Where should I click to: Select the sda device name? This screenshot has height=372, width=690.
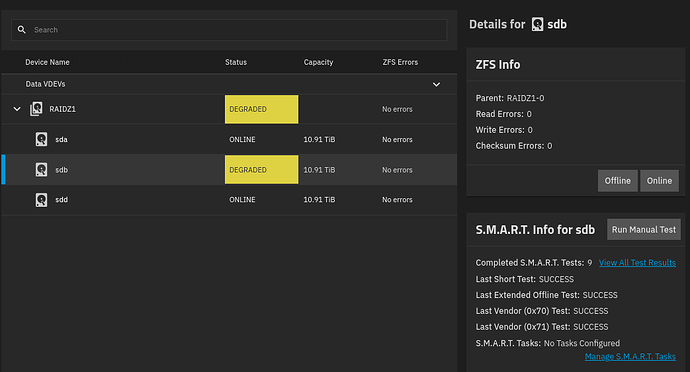click(62, 140)
